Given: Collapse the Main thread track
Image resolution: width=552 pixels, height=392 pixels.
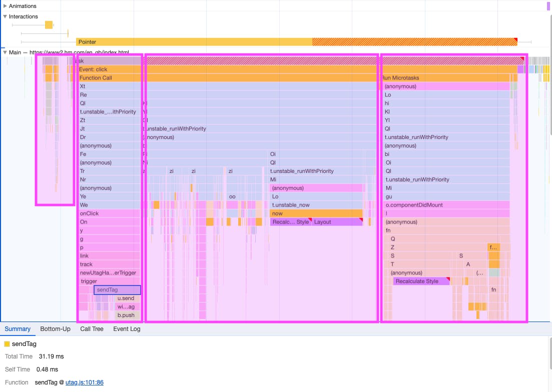Looking at the screenshot, I should (5, 52).
